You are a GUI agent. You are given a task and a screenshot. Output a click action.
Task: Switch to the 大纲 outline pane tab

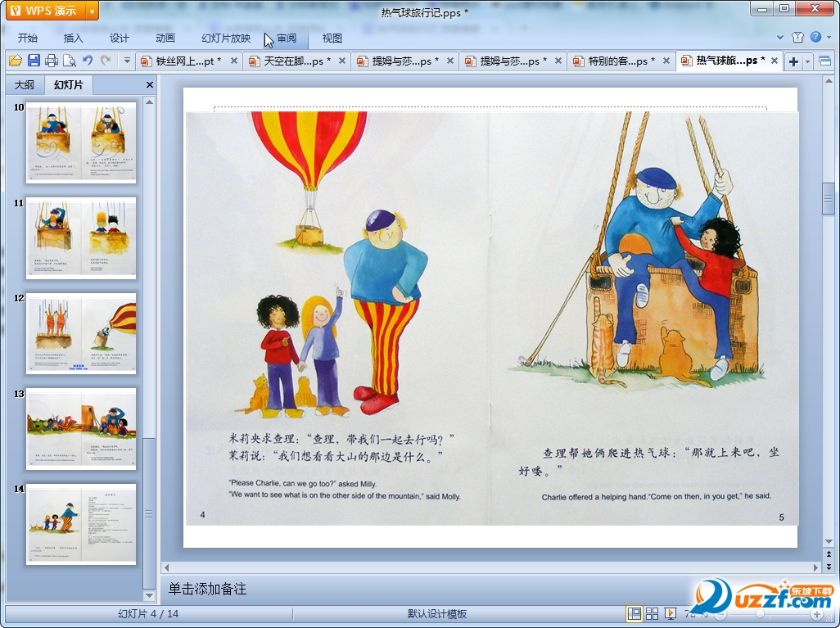24,84
